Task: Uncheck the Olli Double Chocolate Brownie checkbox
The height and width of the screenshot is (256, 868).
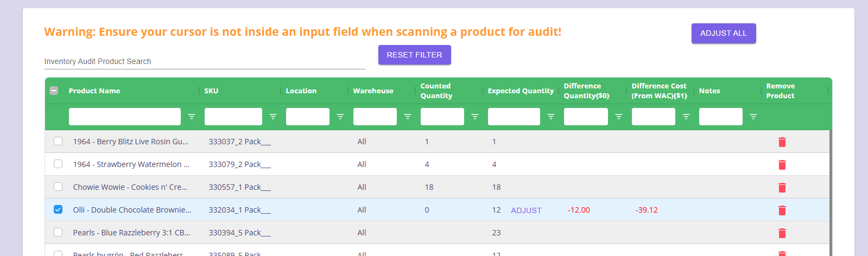Action: (x=58, y=209)
